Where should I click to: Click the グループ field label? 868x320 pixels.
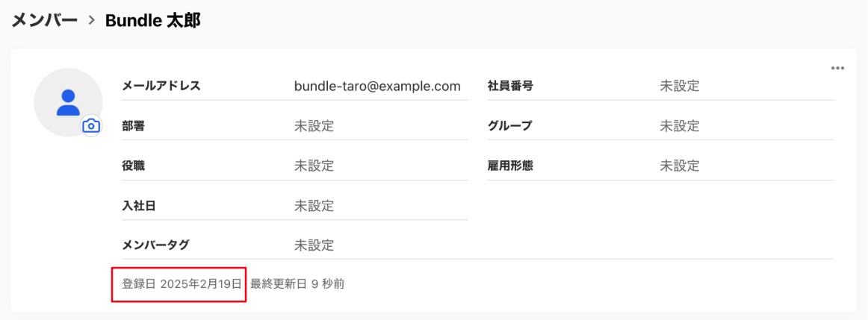pos(510,126)
